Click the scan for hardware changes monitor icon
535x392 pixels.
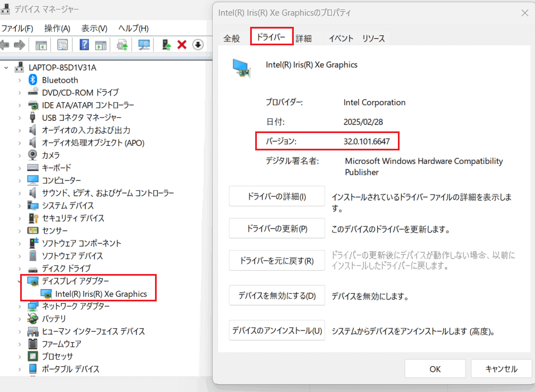[144, 45]
